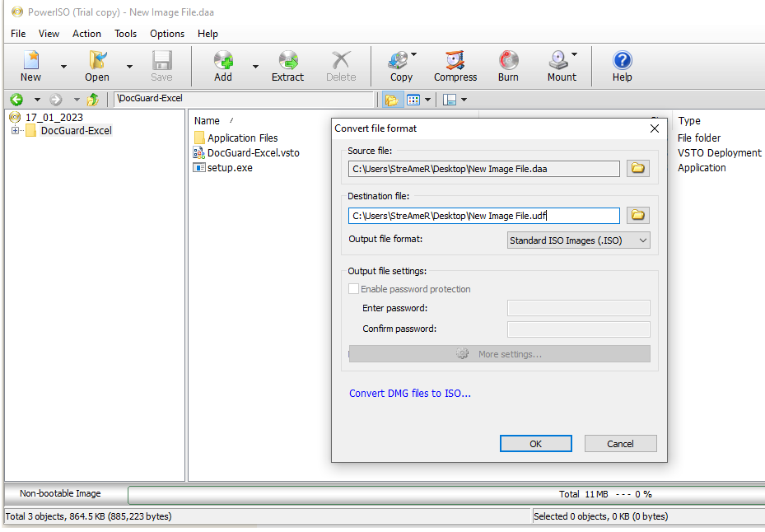Open the Copy button dropdown arrow

[x=413, y=54]
